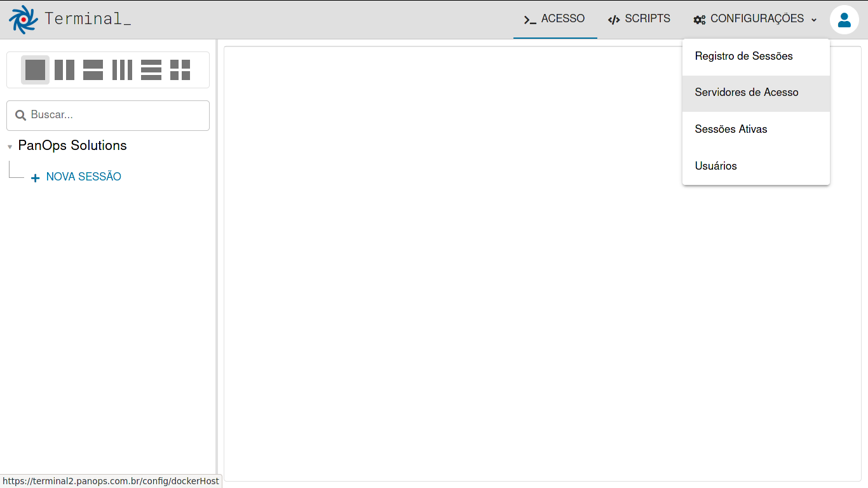Select the single-pane layout icon
Image resolution: width=868 pixels, height=488 pixels.
pyautogui.click(x=35, y=70)
